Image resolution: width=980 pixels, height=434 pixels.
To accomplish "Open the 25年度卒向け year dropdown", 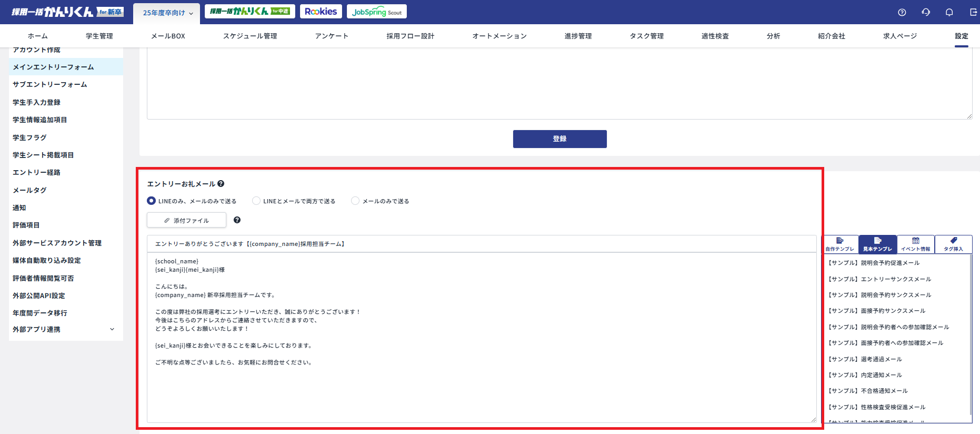I will (167, 13).
